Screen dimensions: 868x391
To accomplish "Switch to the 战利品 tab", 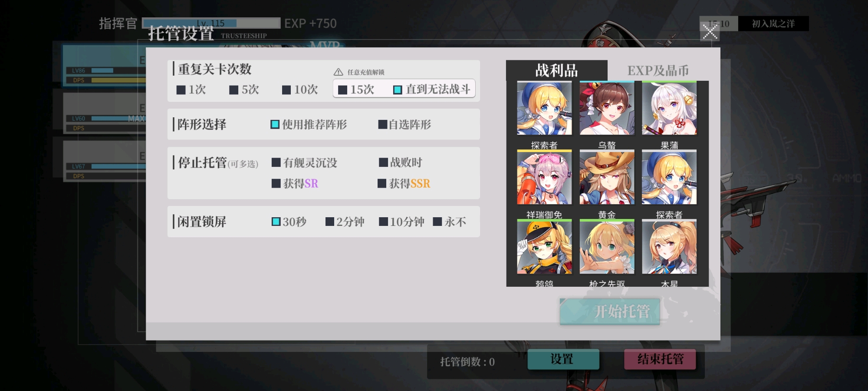I will click(x=557, y=70).
